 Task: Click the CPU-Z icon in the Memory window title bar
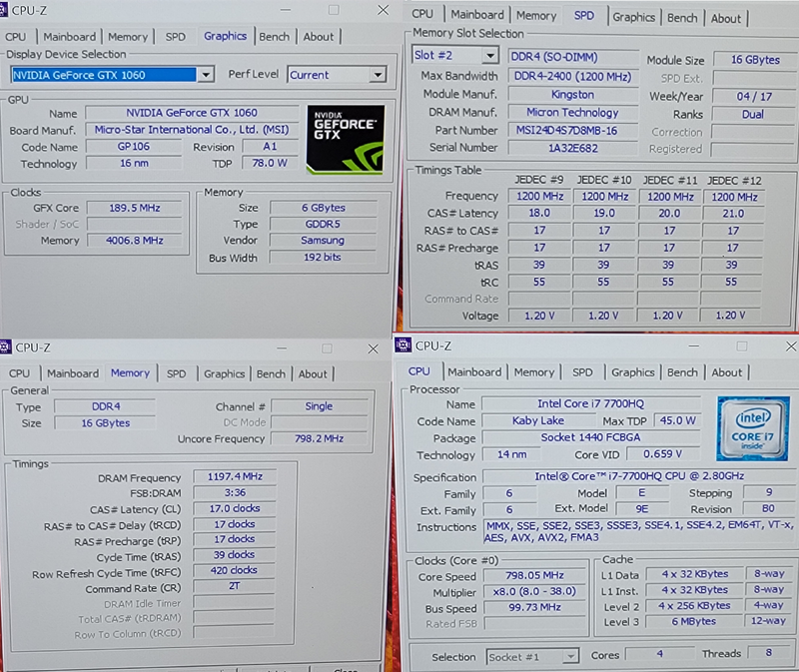tap(5, 347)
